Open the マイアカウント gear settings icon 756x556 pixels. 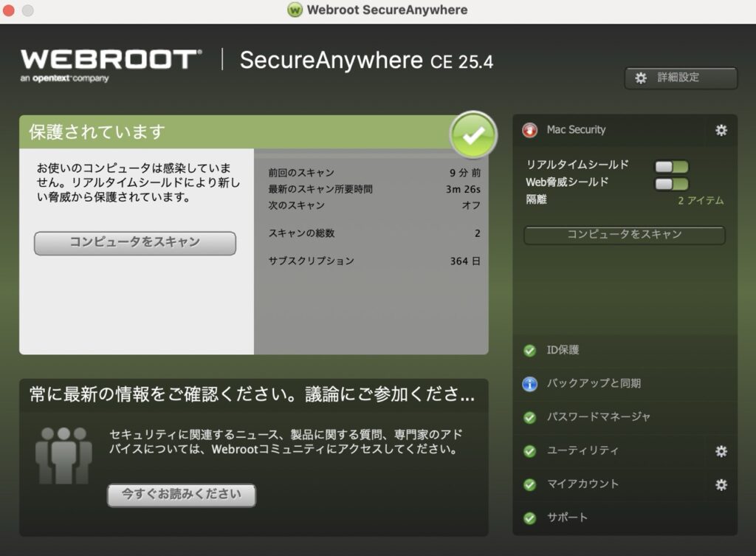point(721,484)
